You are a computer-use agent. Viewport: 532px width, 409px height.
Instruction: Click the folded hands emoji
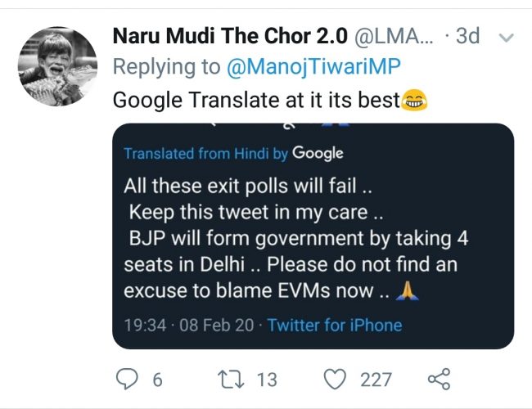(x=406, y=291)
